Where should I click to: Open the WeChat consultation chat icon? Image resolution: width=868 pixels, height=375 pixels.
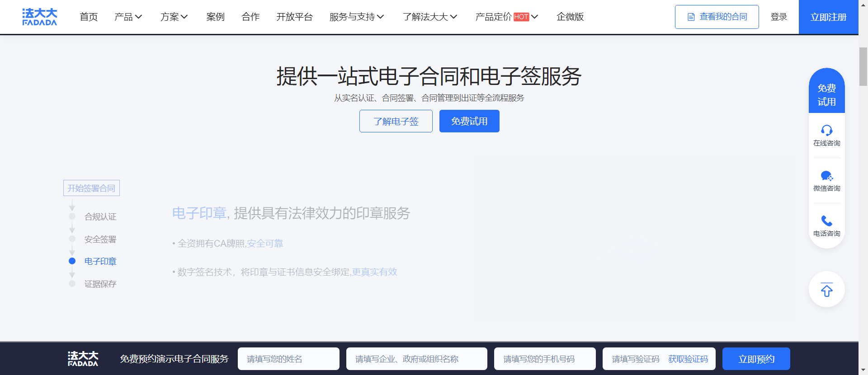pos(826,176)
